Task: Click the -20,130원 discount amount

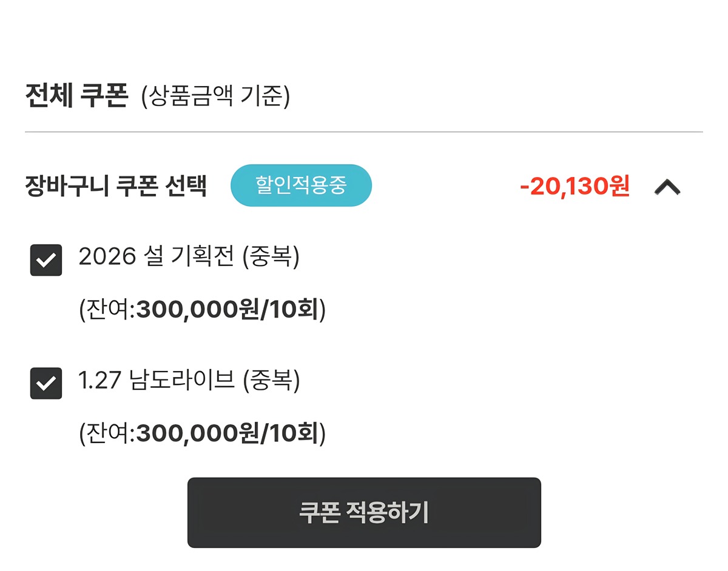Action: (575, 187)
